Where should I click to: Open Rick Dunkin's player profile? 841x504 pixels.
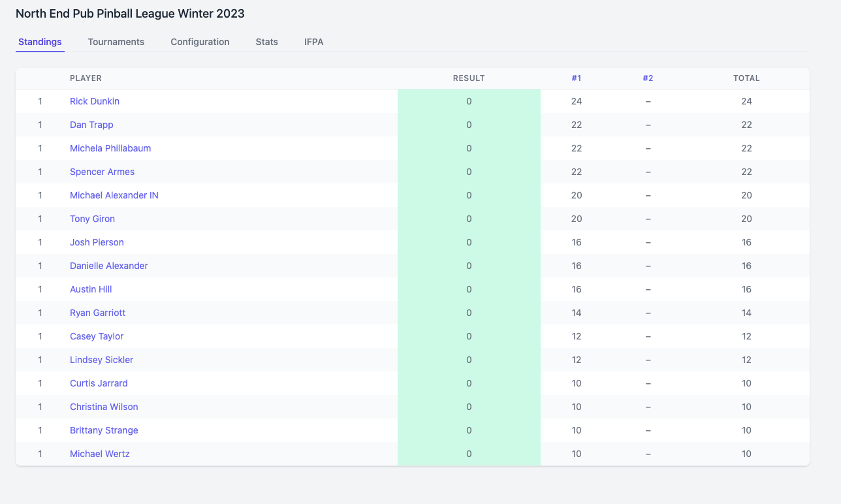(95, 101)
